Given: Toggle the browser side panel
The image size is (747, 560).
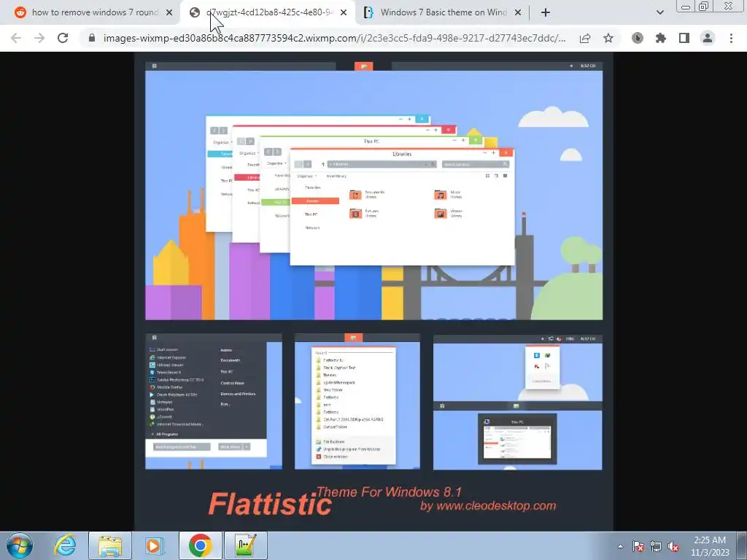Looking at the screenshot, I should (x=684, y=38).
